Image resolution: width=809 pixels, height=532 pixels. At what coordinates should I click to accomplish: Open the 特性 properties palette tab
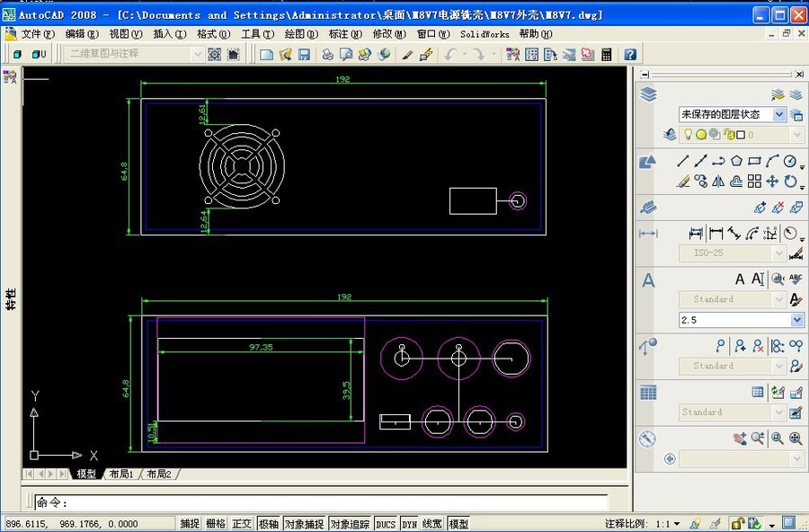(x=11, y=299)
